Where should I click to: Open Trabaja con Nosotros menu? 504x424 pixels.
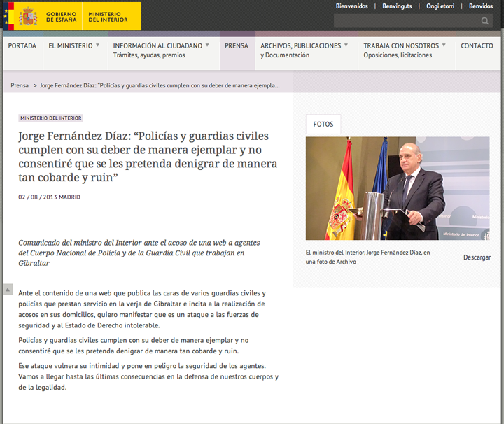coord(401,46)
